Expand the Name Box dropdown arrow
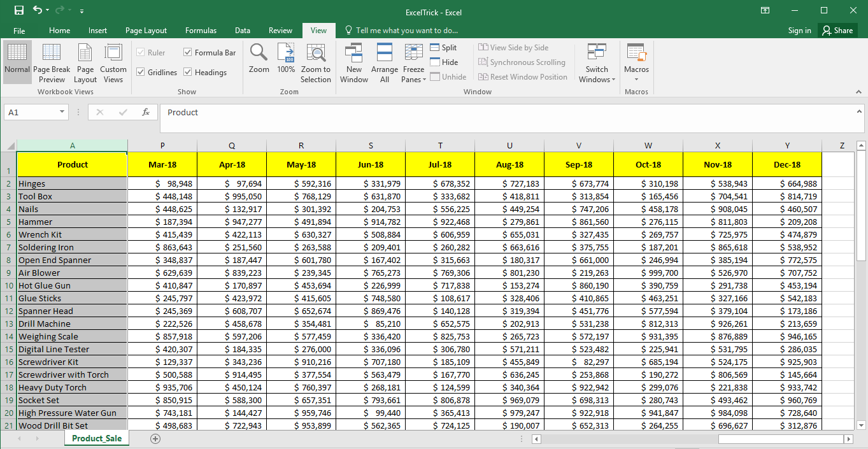 pos(62,112)
